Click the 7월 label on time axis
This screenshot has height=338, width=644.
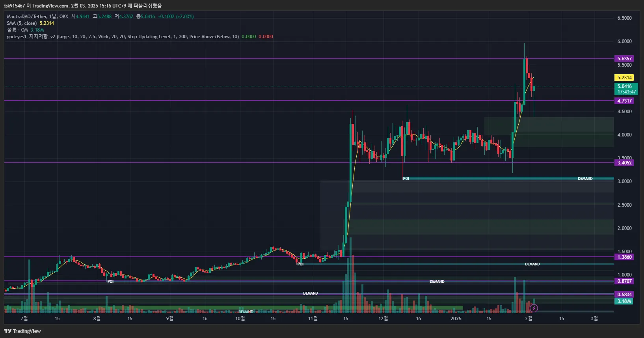pyautogui.click(x=24, y=319)
